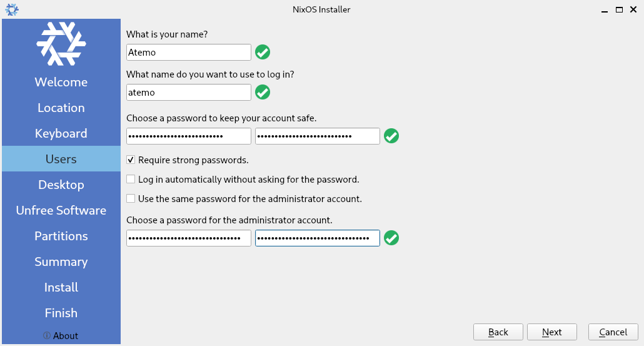Enable automatic login without password

(x=131, y=180)
